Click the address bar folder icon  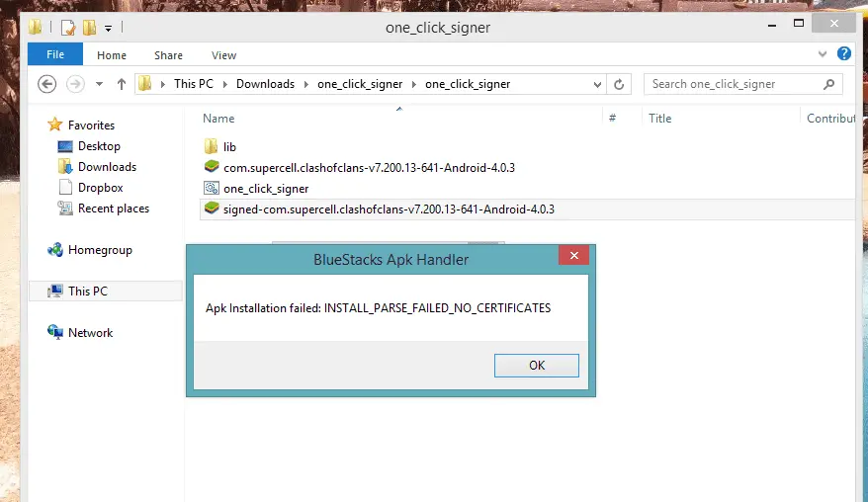point(145,84)
